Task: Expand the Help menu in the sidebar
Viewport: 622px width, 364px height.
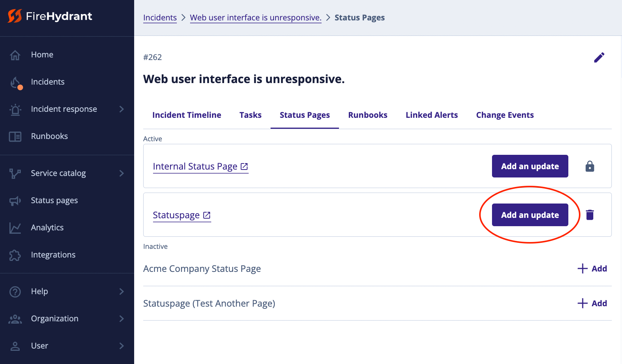Action: point(121,292)
